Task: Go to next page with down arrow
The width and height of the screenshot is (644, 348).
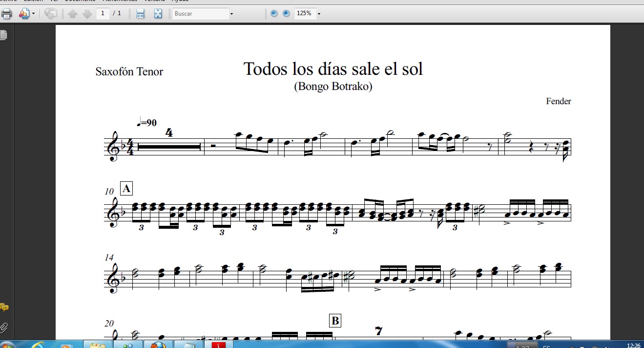Action: (87, 14)
